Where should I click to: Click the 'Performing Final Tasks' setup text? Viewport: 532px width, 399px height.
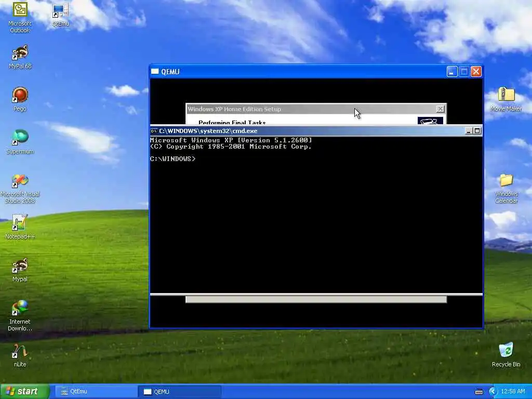(x=232, y=123)
